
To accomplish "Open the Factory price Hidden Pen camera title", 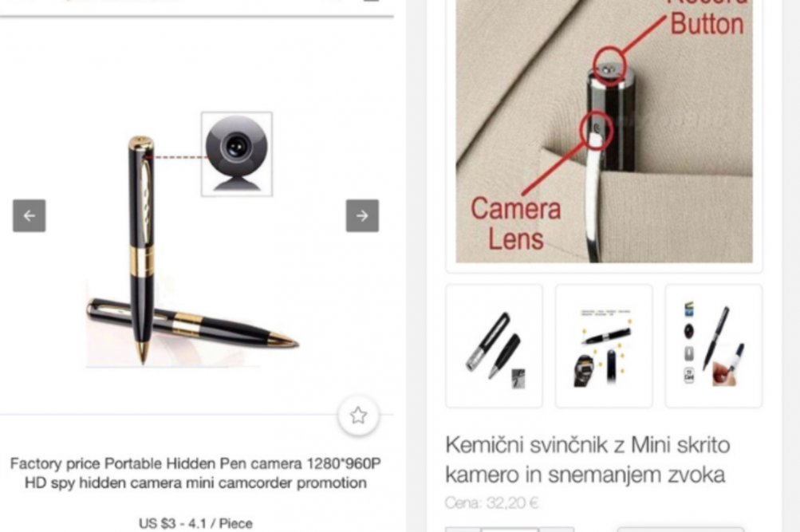I will pos(196,473).
